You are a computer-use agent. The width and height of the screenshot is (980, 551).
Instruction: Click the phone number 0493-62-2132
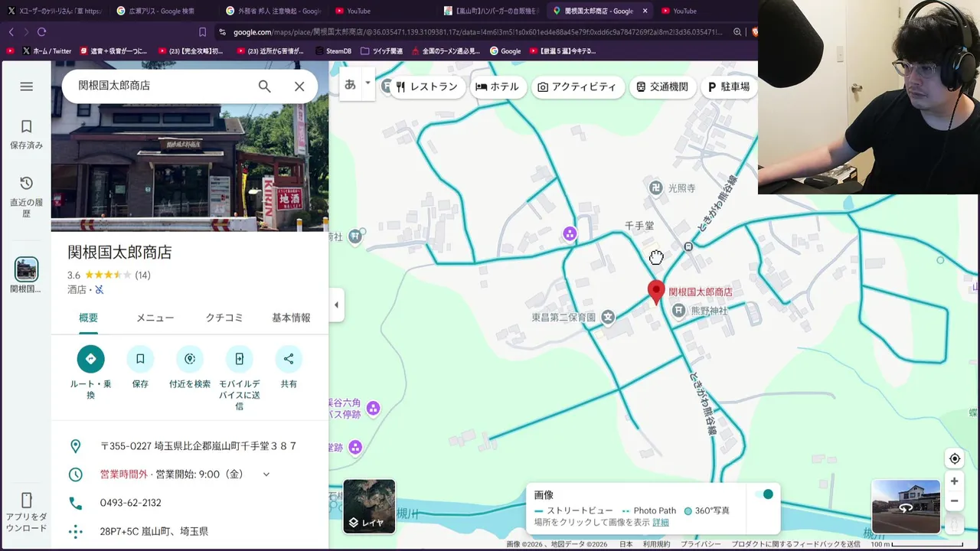131,503
